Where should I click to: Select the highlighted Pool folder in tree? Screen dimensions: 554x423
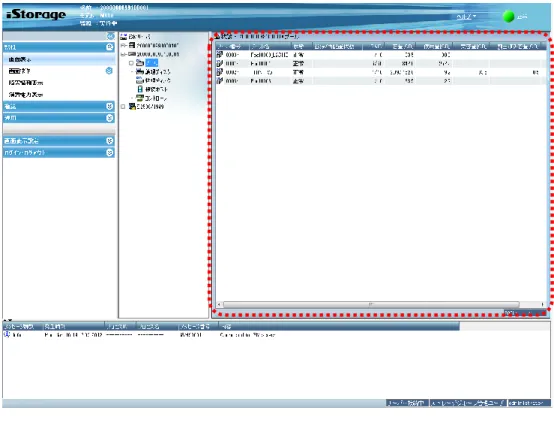[x=152, y=63]
